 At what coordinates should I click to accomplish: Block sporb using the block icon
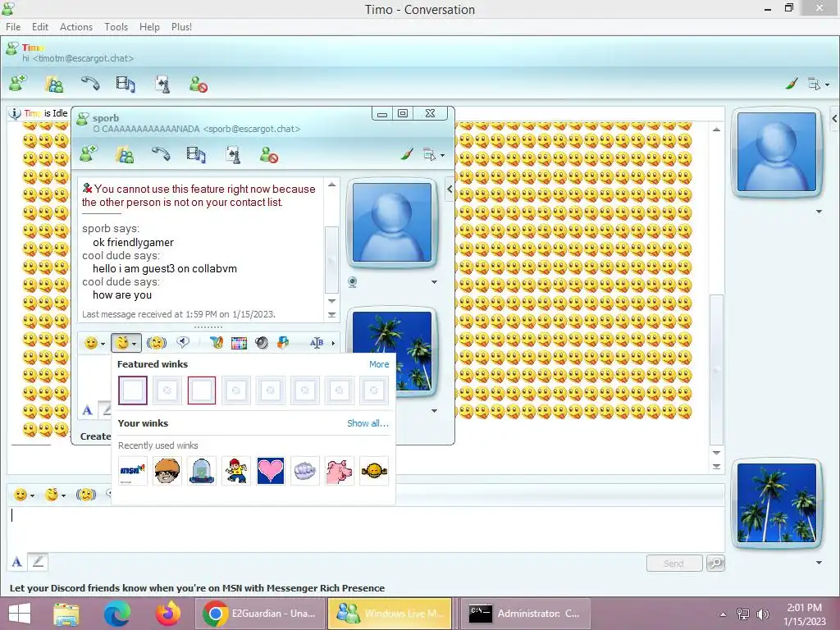coord(268,155)
